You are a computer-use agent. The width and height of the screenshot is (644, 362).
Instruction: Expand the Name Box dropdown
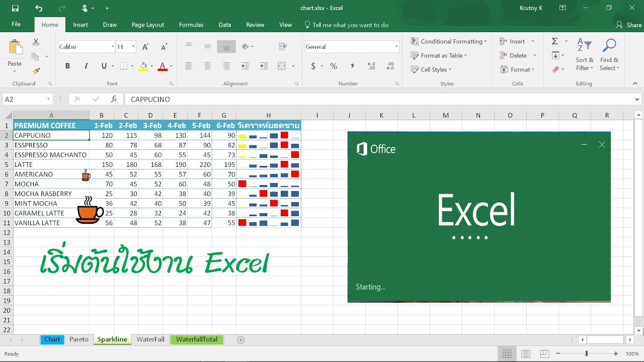pos(49,99)
